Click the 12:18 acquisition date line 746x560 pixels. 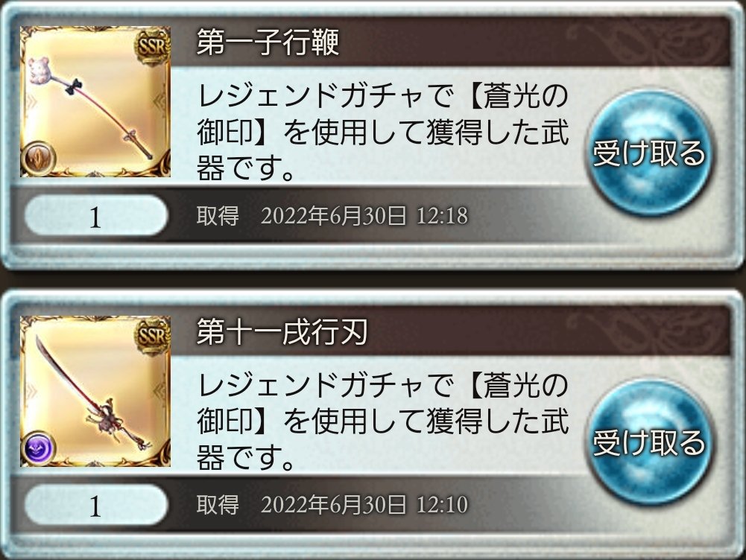point(332,215)
